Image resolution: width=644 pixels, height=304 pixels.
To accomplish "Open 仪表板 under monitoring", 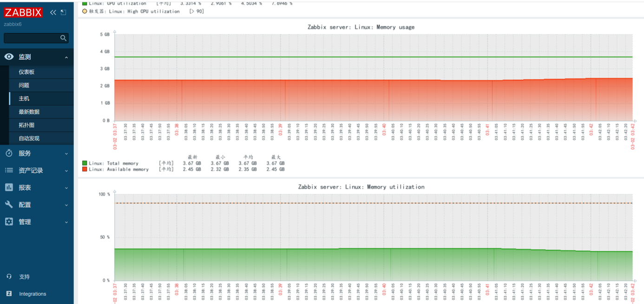I will (x=26, y=72).
